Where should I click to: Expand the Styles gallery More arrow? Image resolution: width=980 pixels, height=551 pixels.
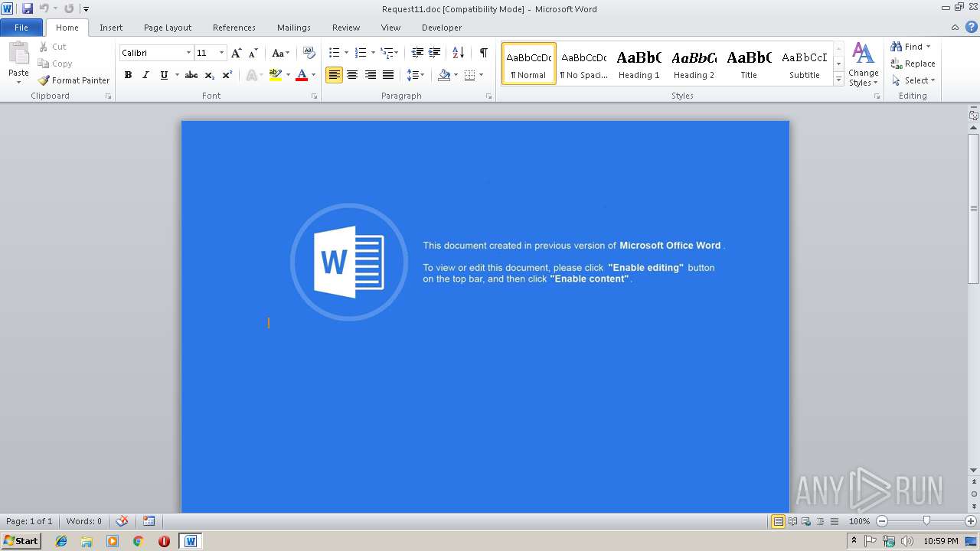pyautogui.click(x=838, y=80)
